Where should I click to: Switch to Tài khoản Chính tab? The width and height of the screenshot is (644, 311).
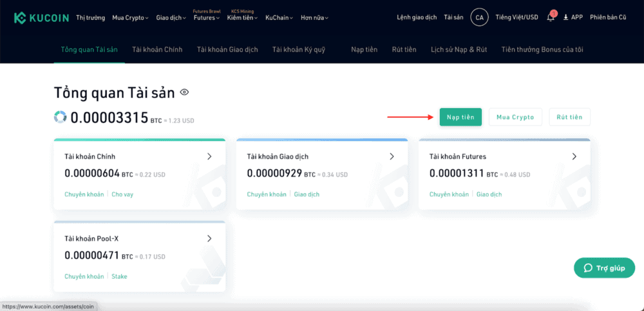pyautogui.click(x=157, y=50)
